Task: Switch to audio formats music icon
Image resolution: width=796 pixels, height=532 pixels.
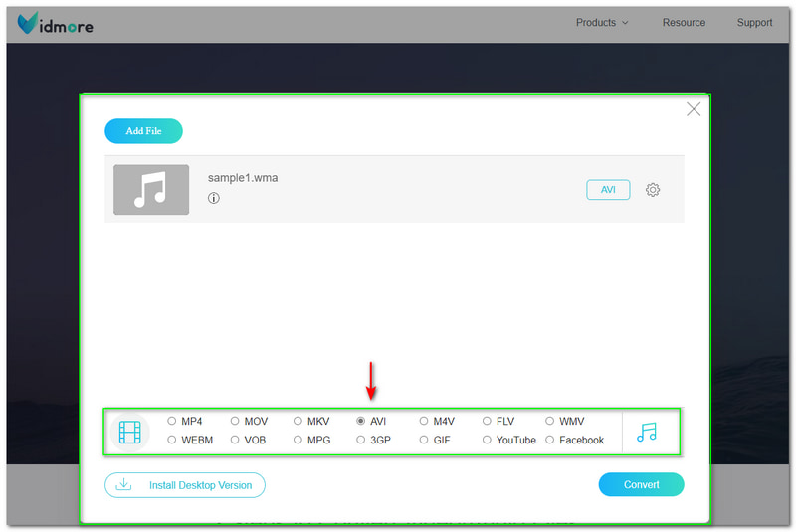Action: pos(647,433)
